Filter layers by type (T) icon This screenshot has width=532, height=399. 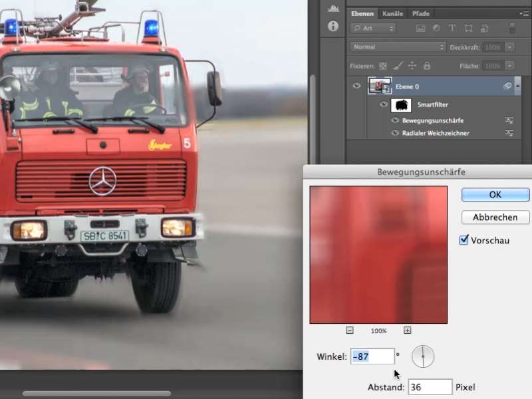pyautogui.click(x=452, y=28)
